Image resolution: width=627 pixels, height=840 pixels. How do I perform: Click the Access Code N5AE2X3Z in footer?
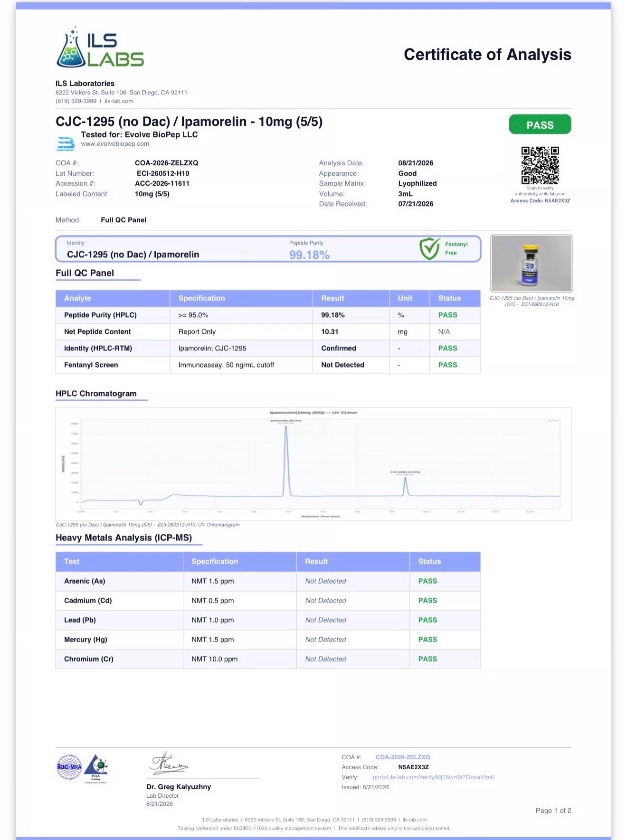point(413,767)
